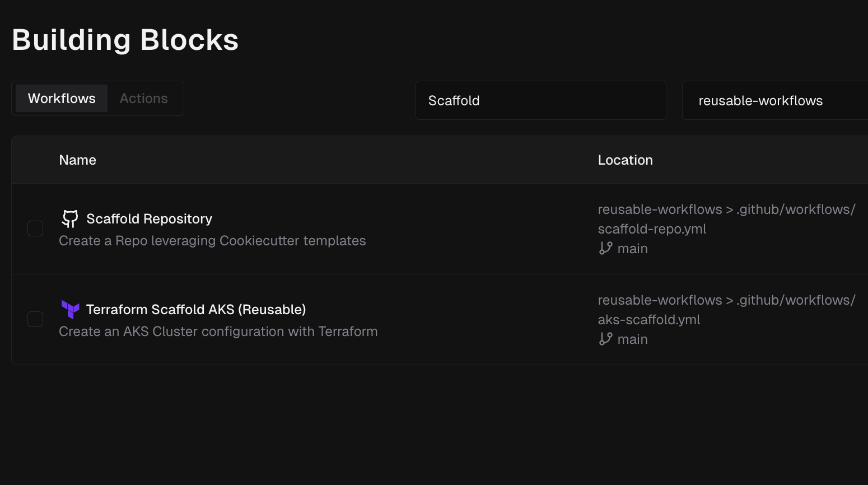Click the main branch label for Scaffold Repository

[632, 249]
